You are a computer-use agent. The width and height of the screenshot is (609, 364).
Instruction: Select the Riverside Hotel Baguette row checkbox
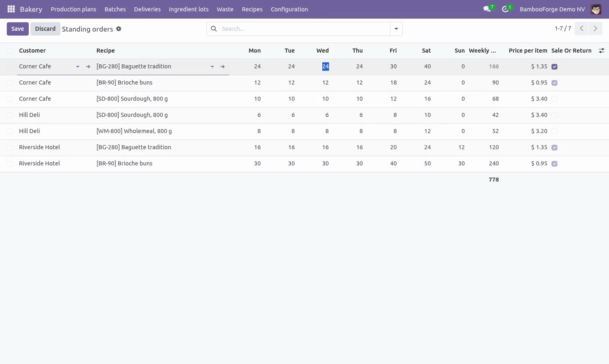(x=10, y=148)
